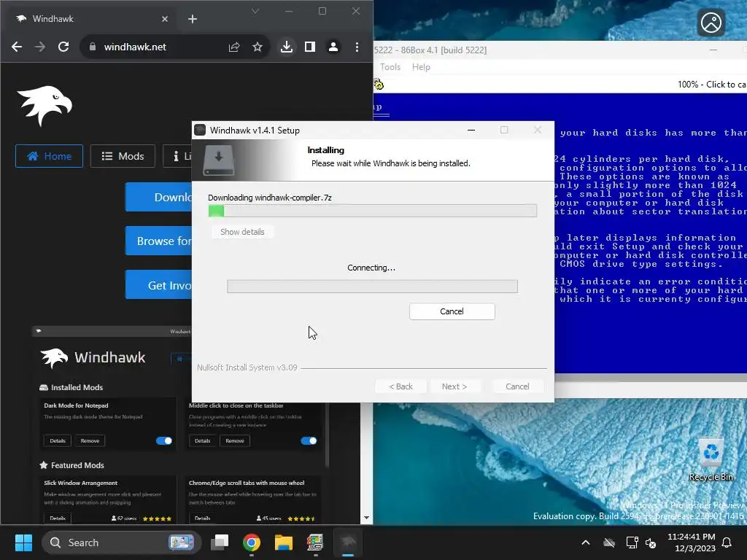Toggle Dark Mode for Notepad mod switch
The width and height of the screenshot is (747, 560).
tap(164, 441)
